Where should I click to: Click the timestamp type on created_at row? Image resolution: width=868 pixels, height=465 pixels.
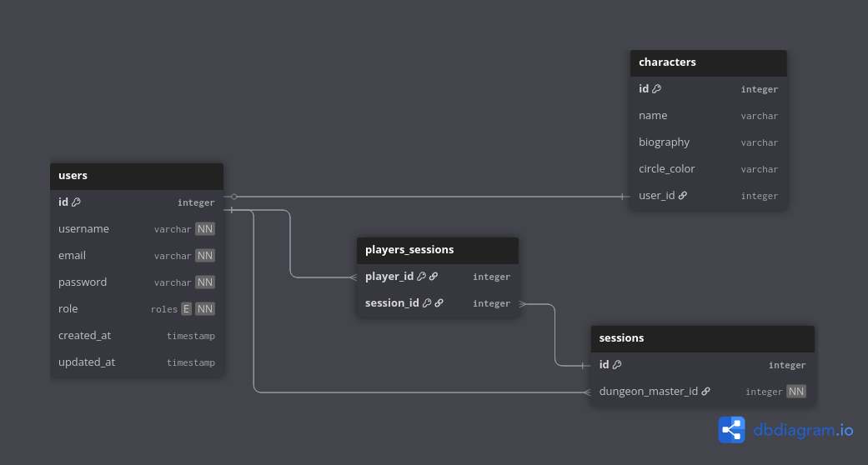click(x=191, y=336)
